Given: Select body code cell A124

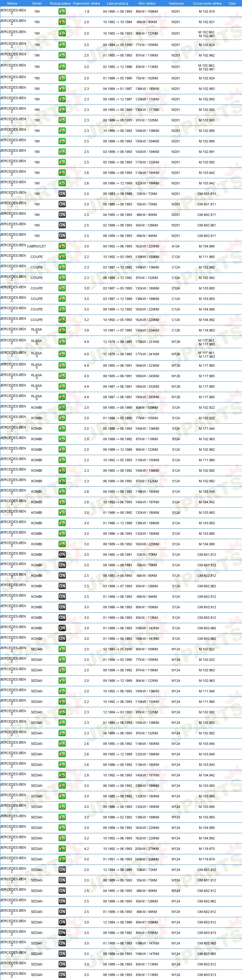Looking at the screenshot, I should [x=176, y=246].
